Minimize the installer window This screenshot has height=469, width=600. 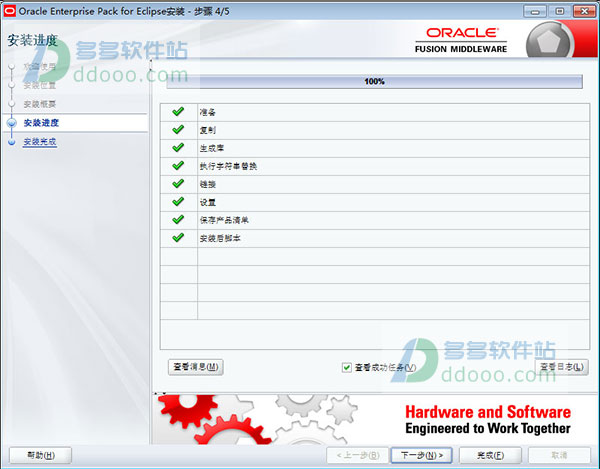[535, 11]
